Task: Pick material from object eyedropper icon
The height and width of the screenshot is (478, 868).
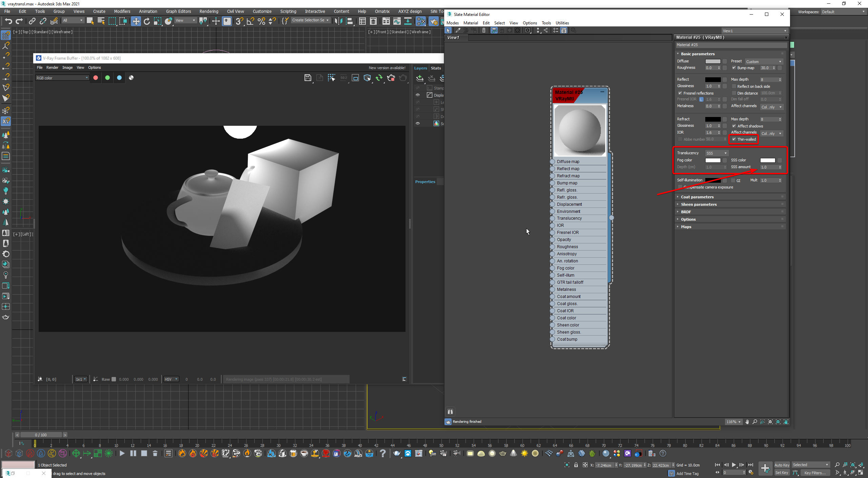Action: [458, 31]
